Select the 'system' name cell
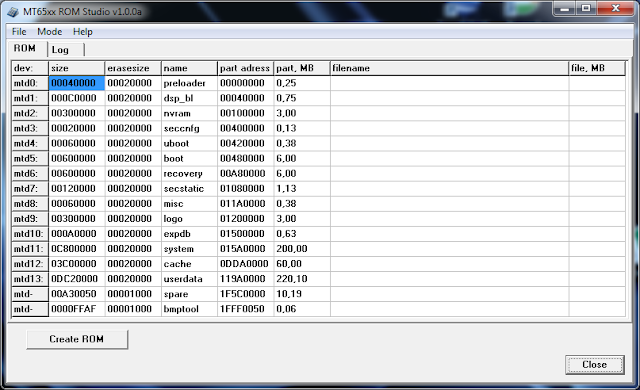This screenshot has width=640, height=390. tap(189, 249)
